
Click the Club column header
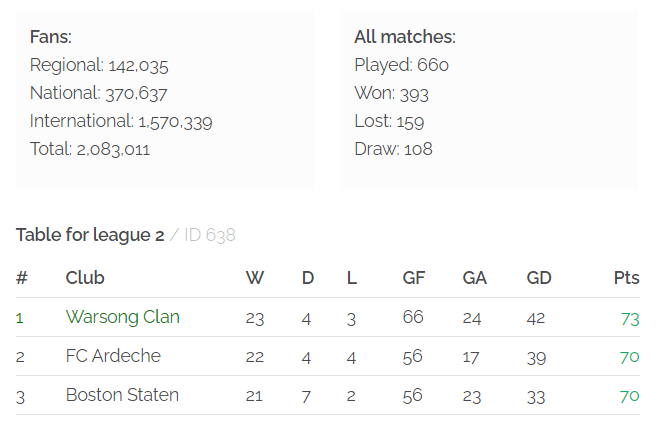tap(85, 278)
